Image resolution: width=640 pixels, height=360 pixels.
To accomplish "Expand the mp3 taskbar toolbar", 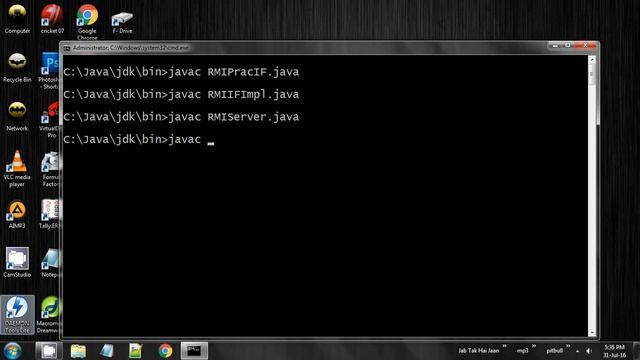I will 533,347.
